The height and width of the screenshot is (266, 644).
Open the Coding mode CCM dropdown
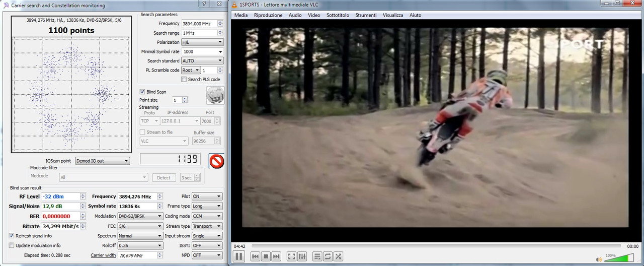tap(207, 216)
